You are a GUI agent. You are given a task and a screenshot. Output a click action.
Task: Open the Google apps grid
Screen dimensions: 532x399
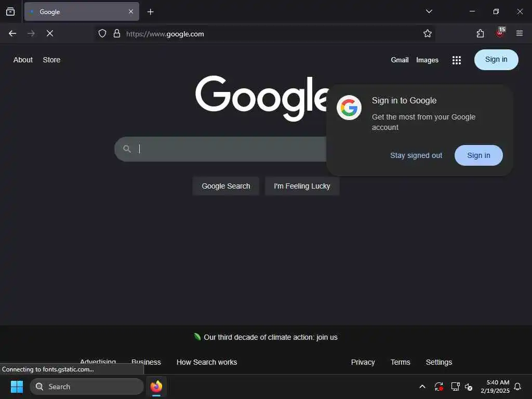point(457,60)
